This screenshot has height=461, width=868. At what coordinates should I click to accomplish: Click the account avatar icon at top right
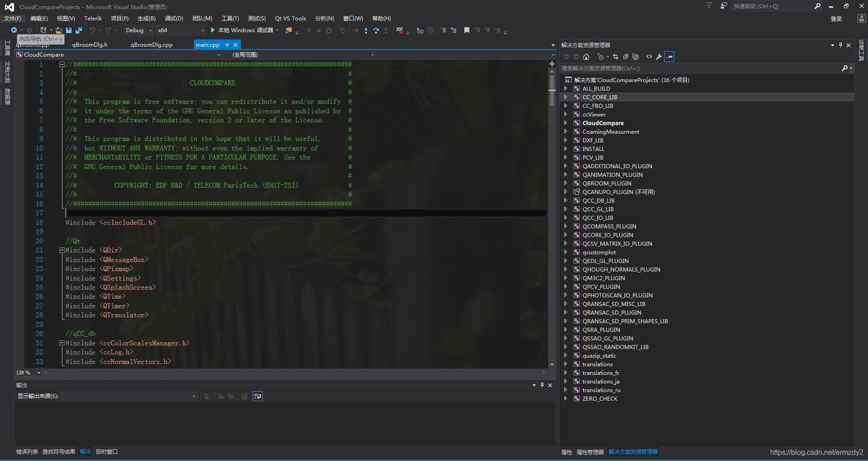[x=862, y=19]
